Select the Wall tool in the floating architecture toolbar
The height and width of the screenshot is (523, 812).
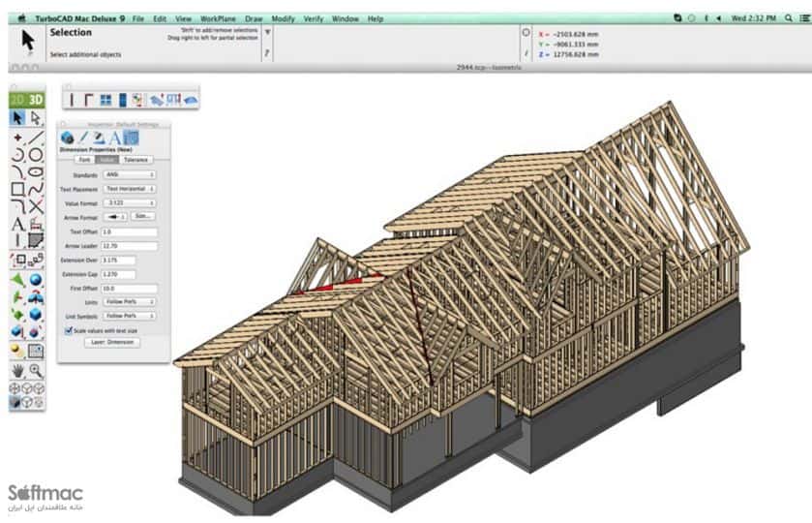tap(72, 100)
